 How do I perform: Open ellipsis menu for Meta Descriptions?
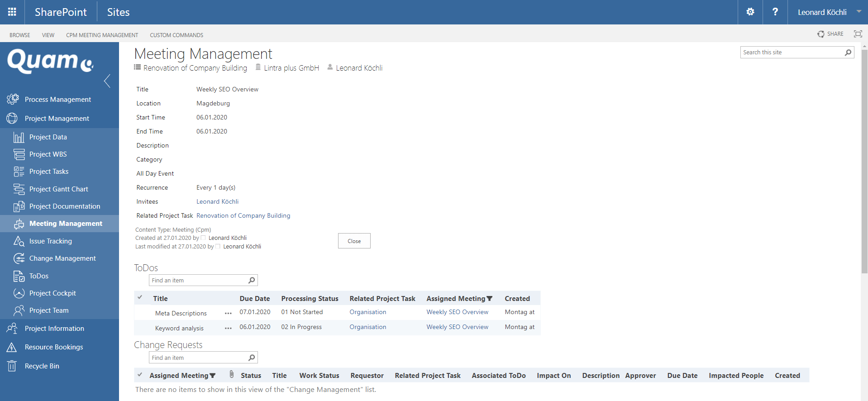[x=228, y=313]
